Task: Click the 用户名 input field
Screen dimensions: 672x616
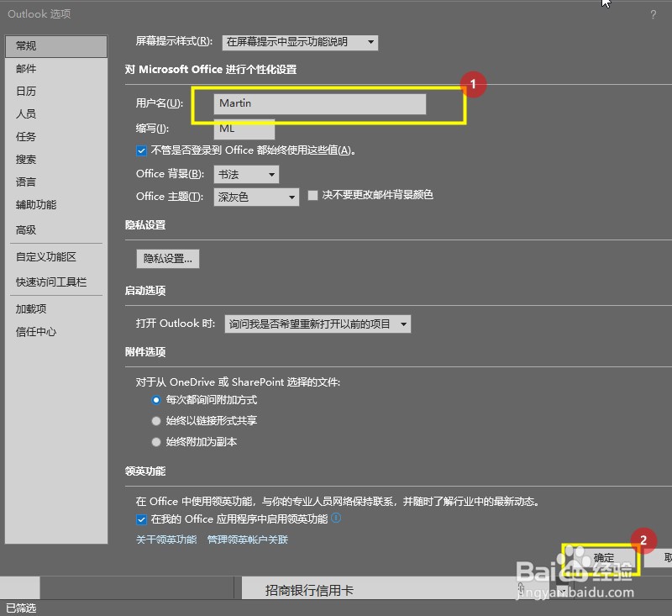Action: click(320, 104)
